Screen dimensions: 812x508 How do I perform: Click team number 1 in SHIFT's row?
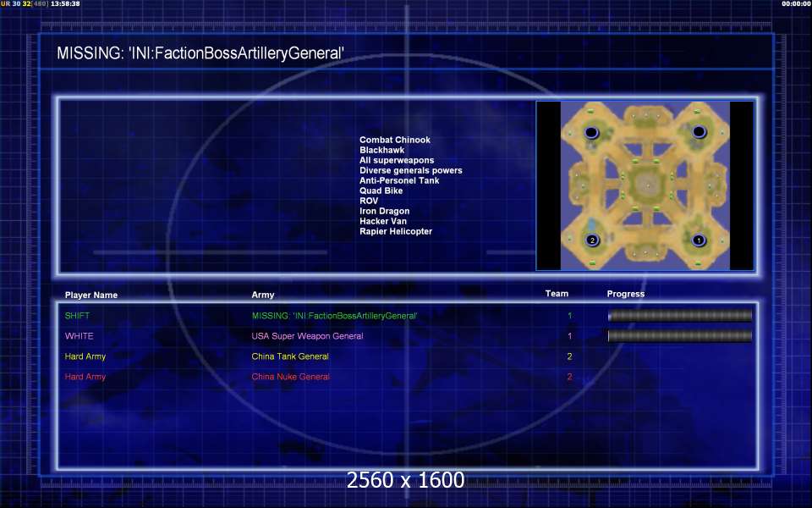click(x=569, y=316)
